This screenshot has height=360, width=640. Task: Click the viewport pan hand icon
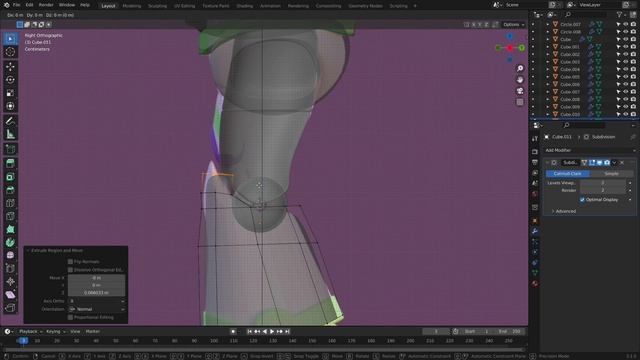tap(520, 80)
